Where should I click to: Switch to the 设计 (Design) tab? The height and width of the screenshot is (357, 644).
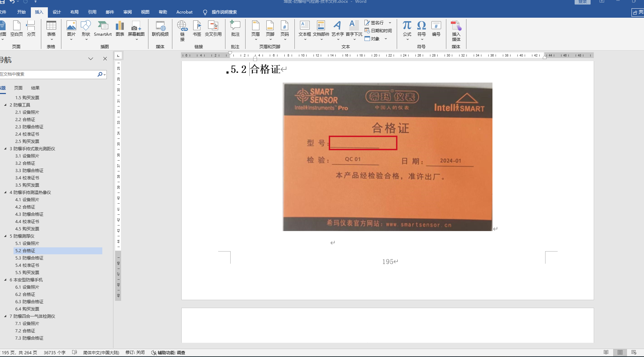[x=57, y=12]
